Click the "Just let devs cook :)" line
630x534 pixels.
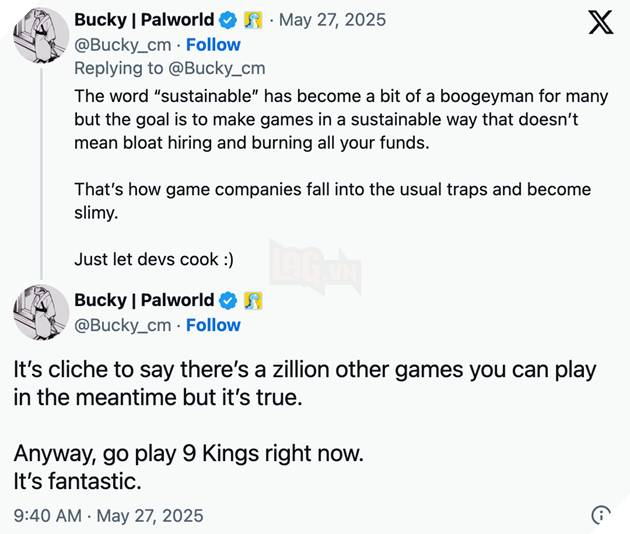click(x=153, y=259)
